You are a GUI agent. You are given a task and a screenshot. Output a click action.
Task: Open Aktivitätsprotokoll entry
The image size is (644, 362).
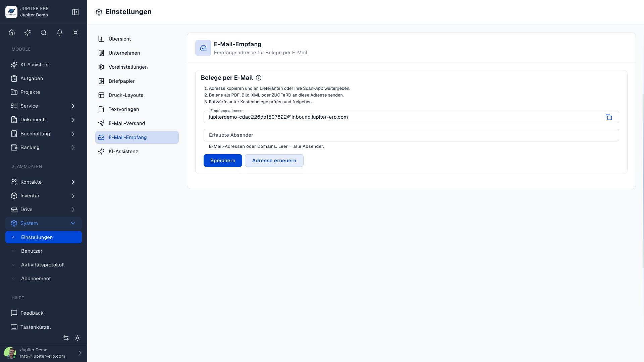(x=44, y=265)
